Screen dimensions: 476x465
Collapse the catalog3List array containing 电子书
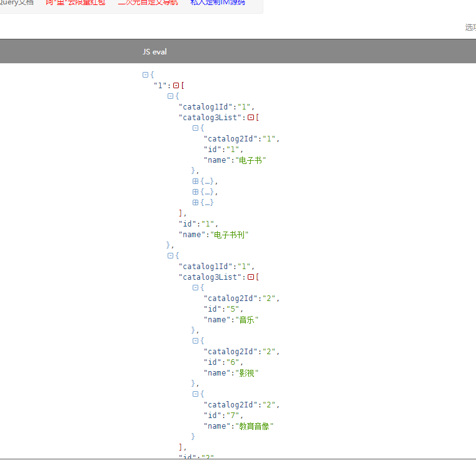click(250, 117)
